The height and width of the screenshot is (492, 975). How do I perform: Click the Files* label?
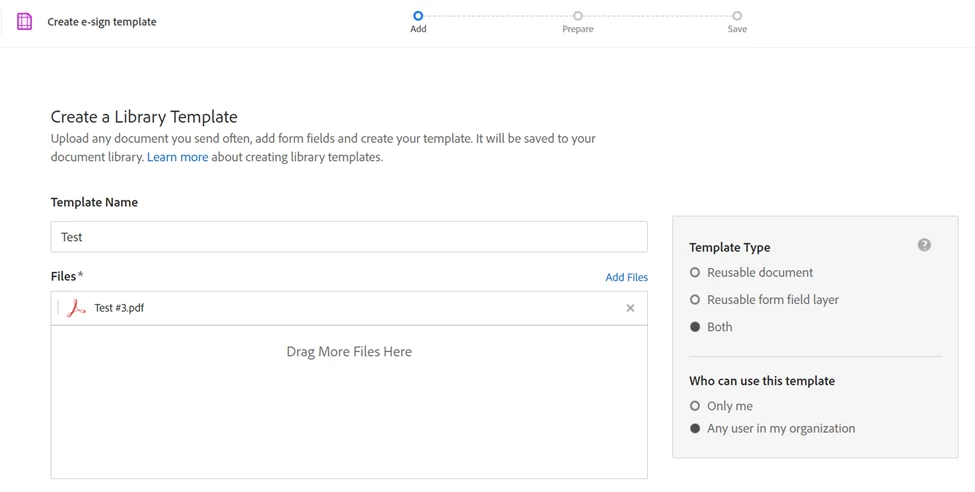click(x=67, y=276)
